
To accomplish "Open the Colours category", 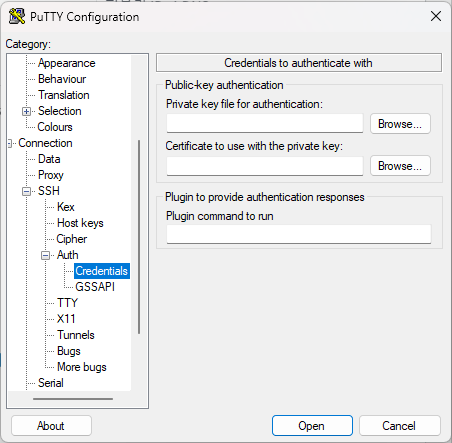I will click(55, 127).
